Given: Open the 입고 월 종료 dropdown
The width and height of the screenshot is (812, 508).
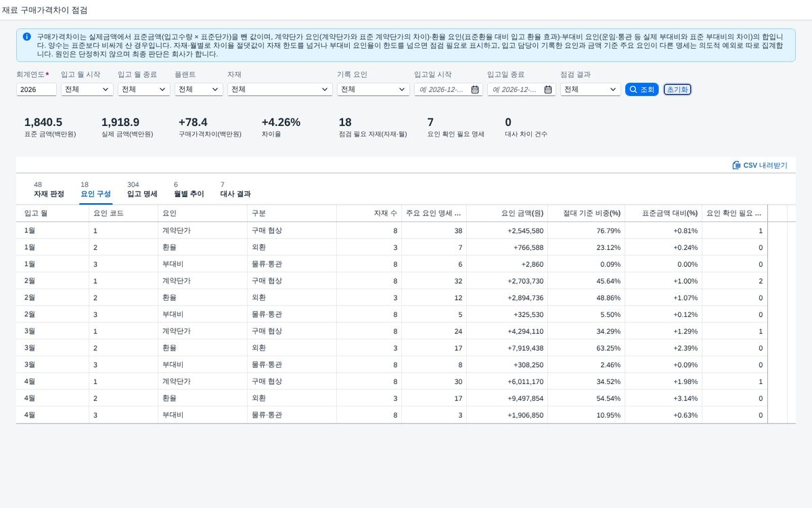Looking at the screenshot, I should pyautogui.click(x=144, y=89).
